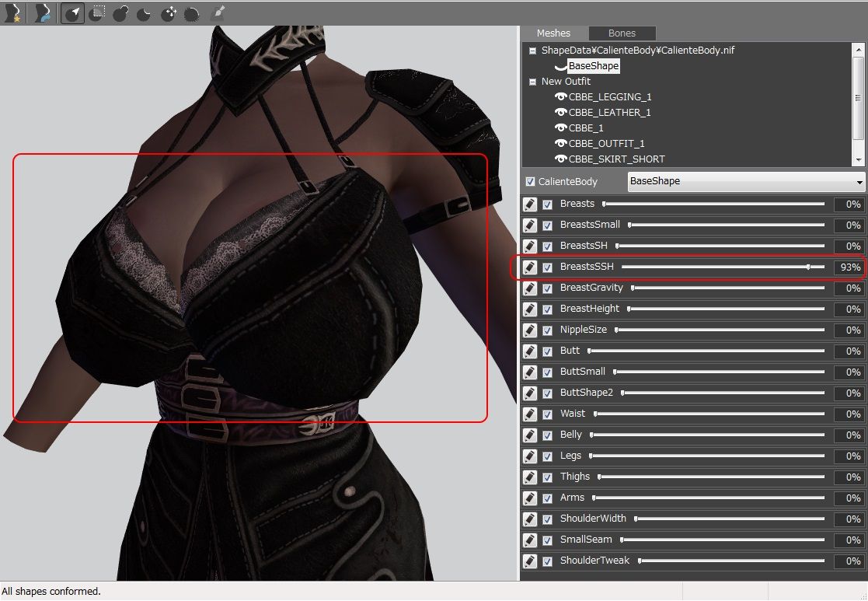868x601 pixels.
Task: Toggle visibility of the CBBE_1 mesh
Action: click(560, 128)
